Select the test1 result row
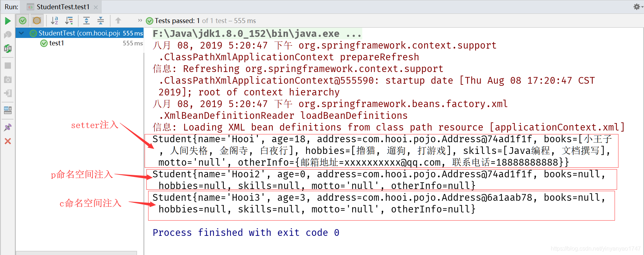 [x=80, y=43]
